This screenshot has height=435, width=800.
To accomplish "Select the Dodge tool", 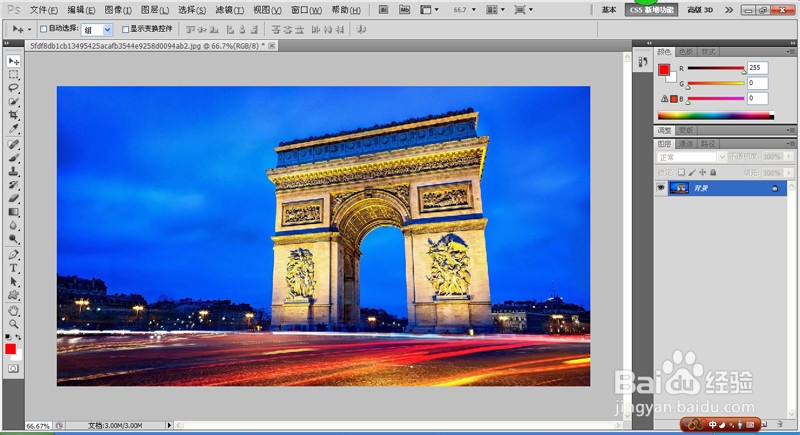I will click(x=13, y=238).
